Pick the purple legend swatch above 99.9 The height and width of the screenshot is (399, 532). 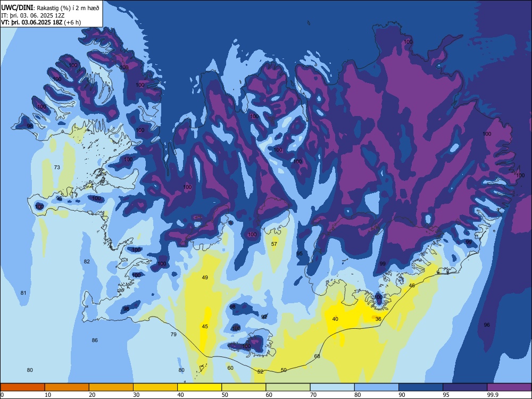(x=509, y=387)
